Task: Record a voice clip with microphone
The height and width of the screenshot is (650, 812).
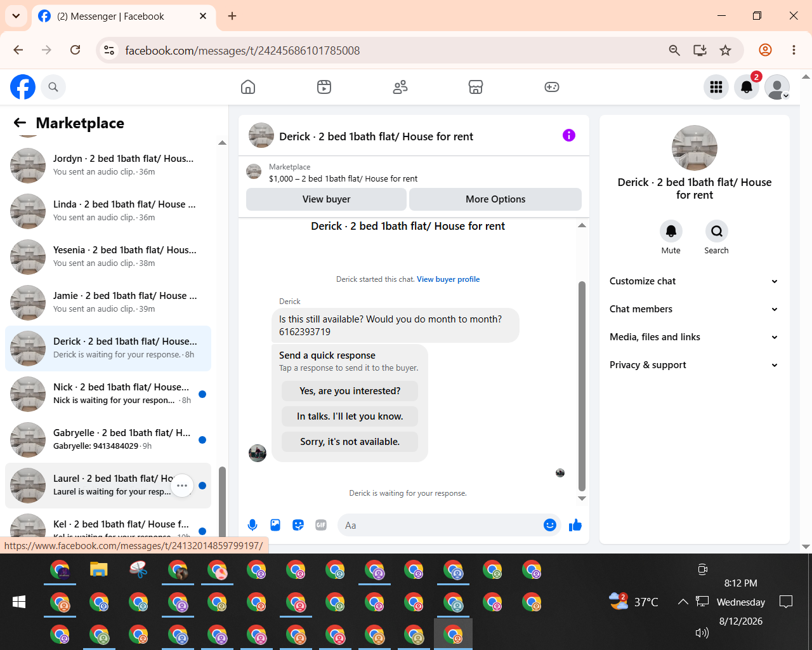Action: (252, 525)
